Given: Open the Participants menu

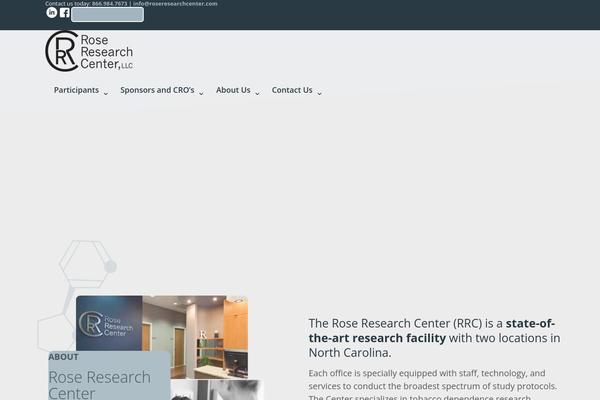Looking at the screenshot, I should coord(76,90).
